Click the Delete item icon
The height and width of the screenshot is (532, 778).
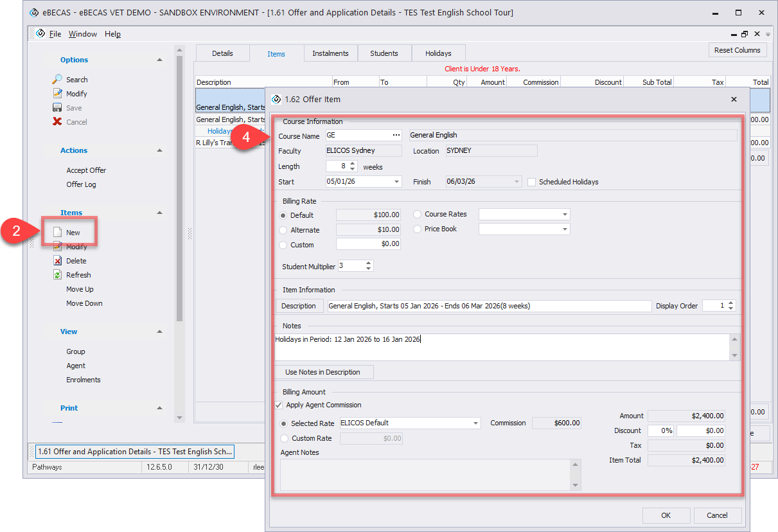[57, 261]
